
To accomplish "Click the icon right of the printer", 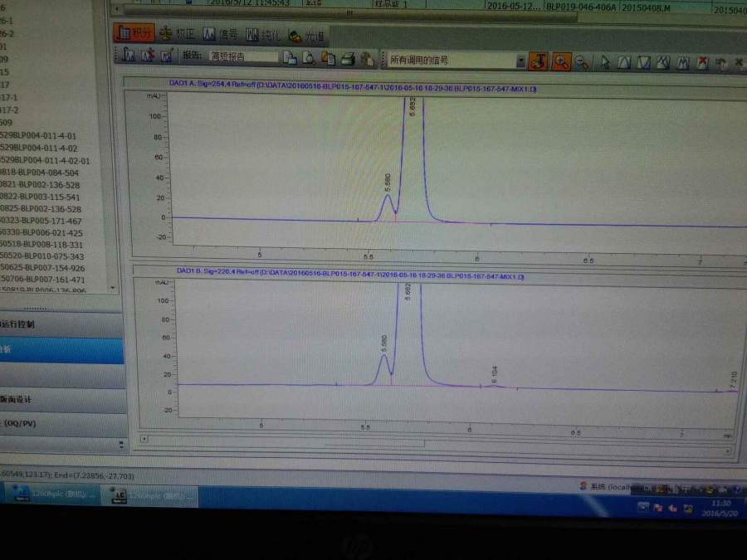I will [x=367, y=60].
